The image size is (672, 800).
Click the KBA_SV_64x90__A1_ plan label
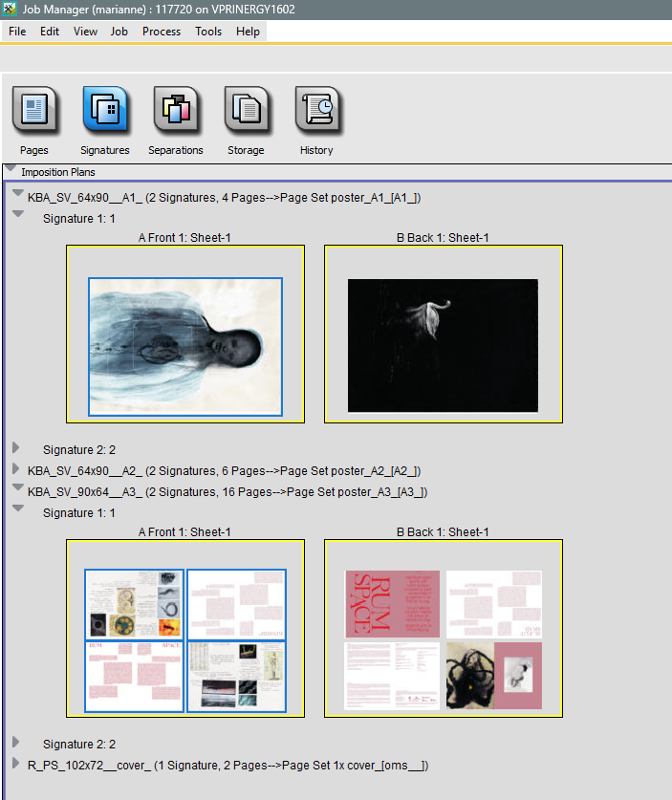224,198
